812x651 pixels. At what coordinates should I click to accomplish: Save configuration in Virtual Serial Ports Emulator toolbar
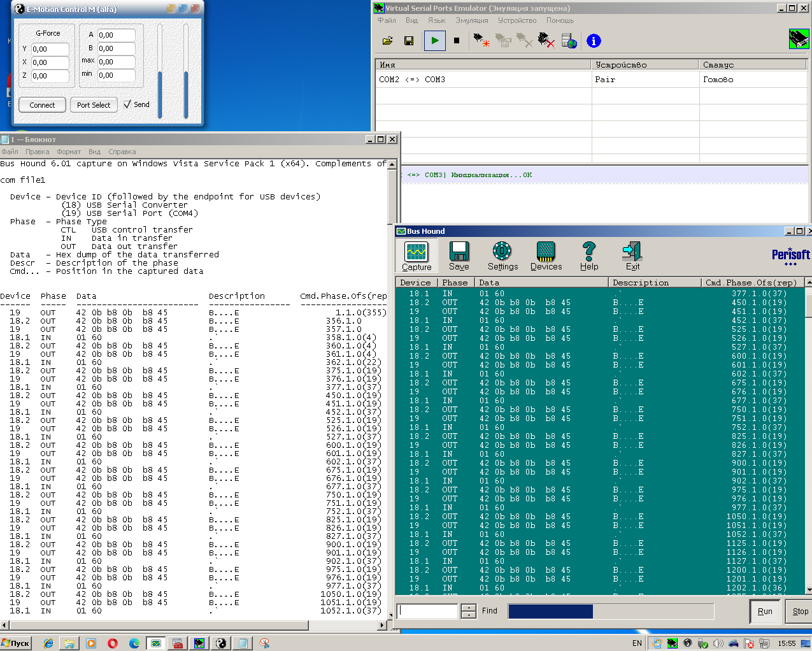point(409,41)
